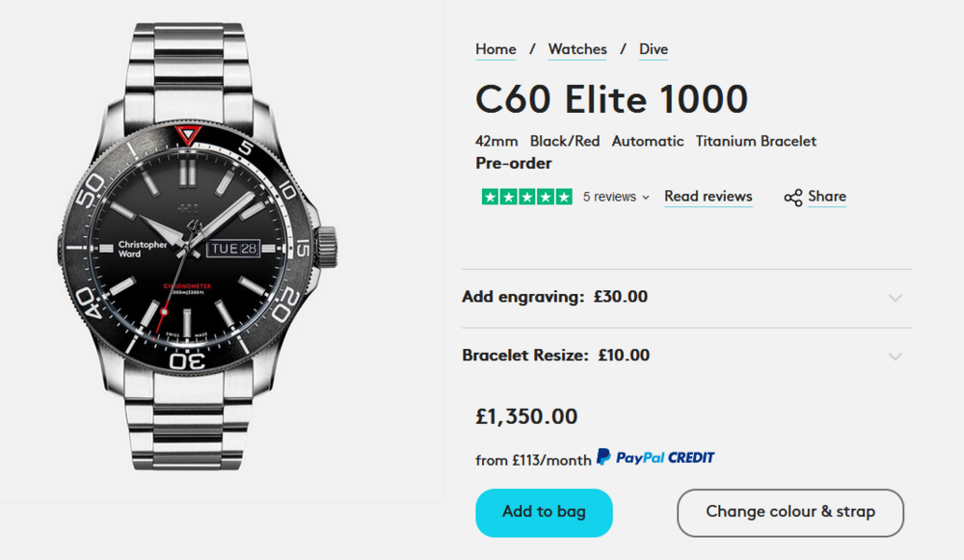Click the blue PayPal 'P' symbol
The image size is (964, 560).
(x=603, y=457)
